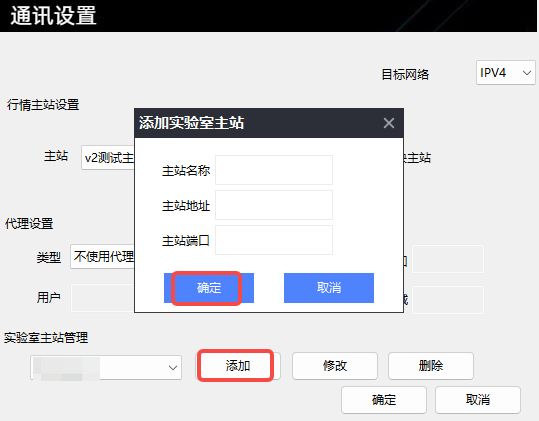
Task: Click the 修改 button
Action: [335, 366]
